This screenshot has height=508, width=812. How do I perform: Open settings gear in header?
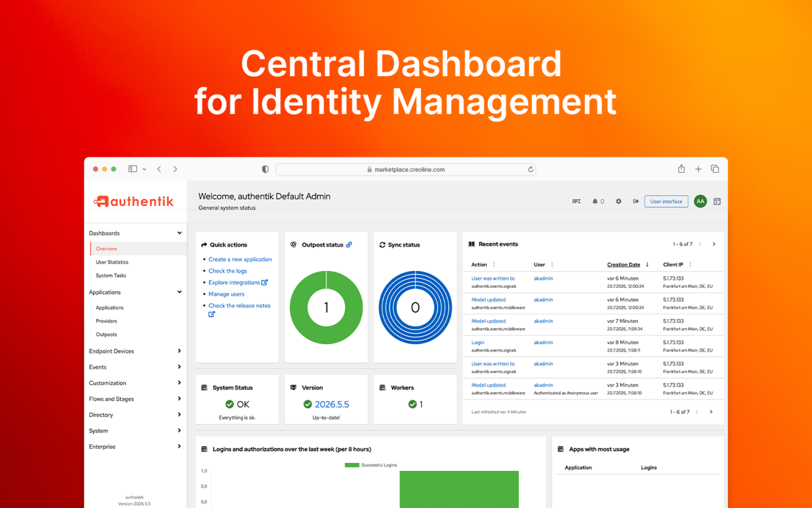pyautogui.click(x=618, y=201)
